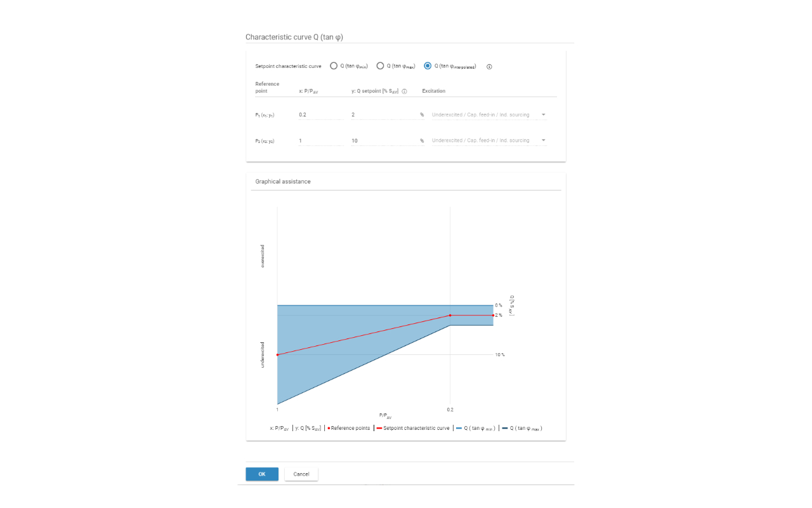
Task: Click P2 x field showing 1
Action: coord(320,140)
